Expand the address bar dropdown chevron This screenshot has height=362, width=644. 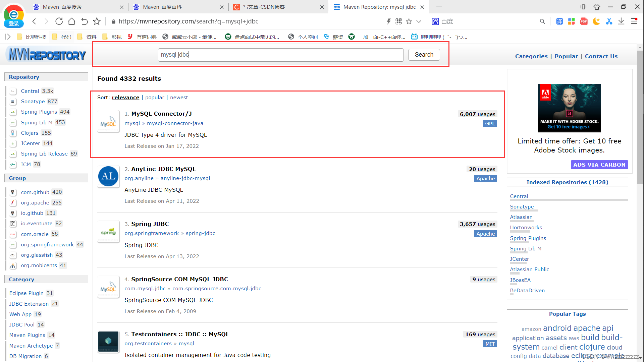[419, 21]
